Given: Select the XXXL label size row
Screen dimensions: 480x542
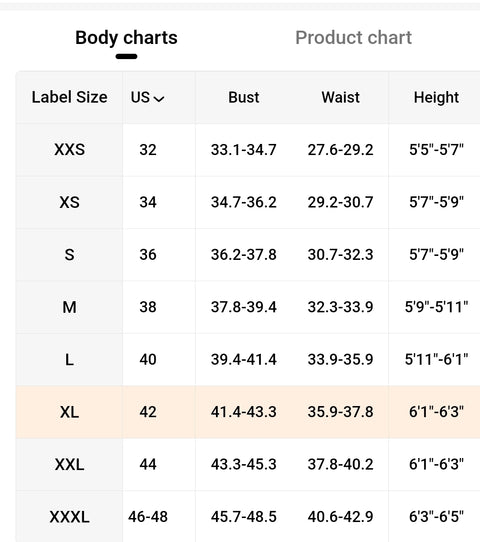Looking at the screenshot, I should point(248,516).
